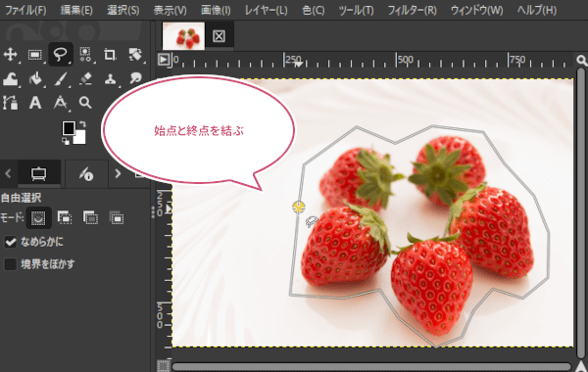588x372 pixels.
Task: Click the vertical canvas scrollbar
Action: (581, 212)
